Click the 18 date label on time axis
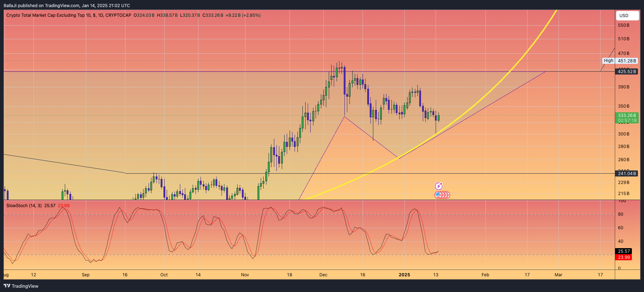Image resolution: width=644 pixels, height=292 pixels. 290,275
